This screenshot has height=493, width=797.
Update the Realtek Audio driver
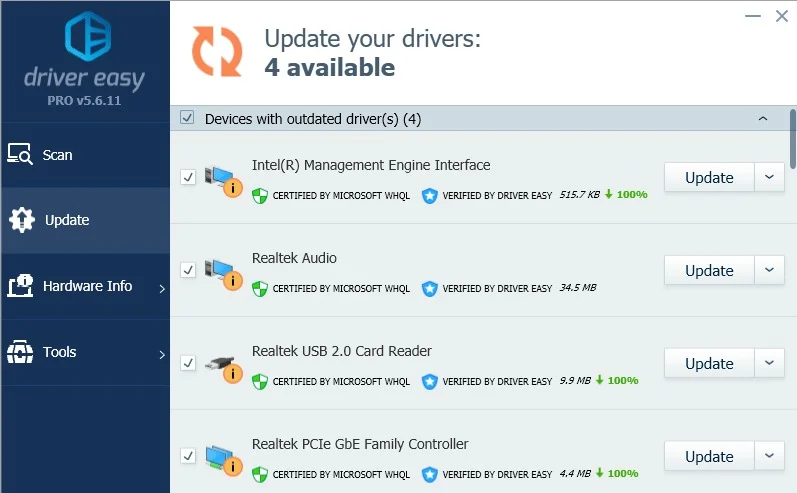(709, 270)
